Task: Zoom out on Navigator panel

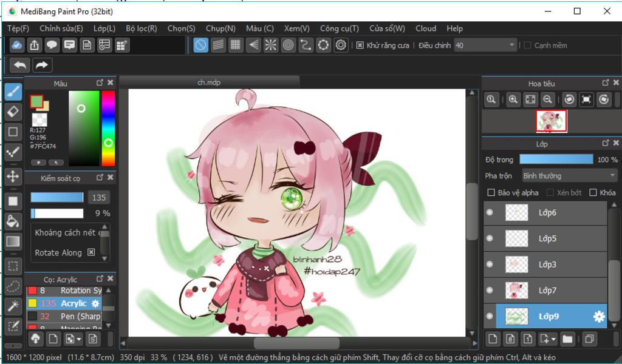Action: (x=547, y=99)
